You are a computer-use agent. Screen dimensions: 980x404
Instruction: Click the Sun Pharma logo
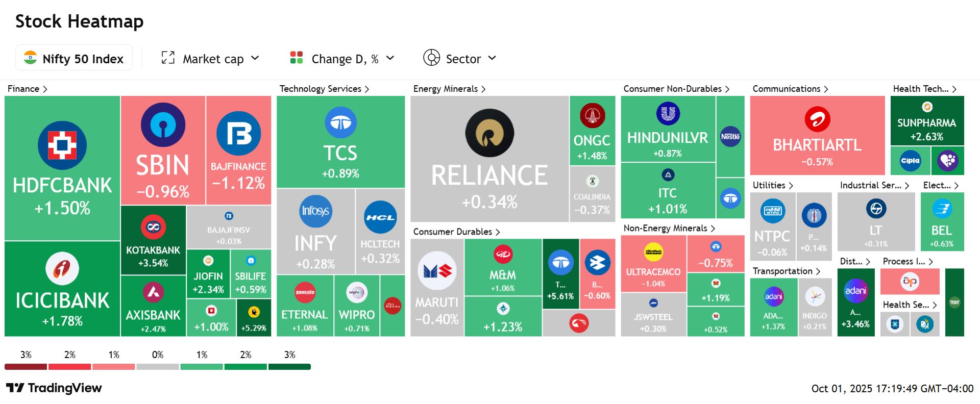pyautogui.click(x=927, y=107)
